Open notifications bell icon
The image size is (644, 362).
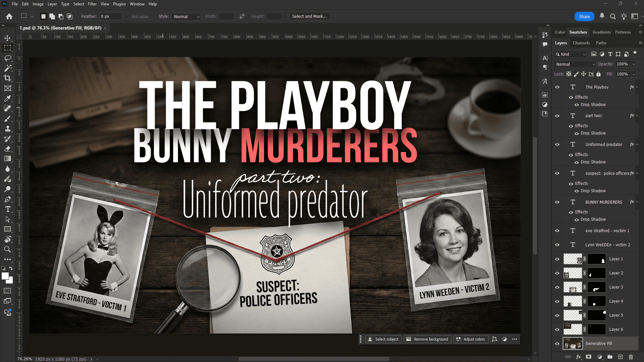pos(602,16)
